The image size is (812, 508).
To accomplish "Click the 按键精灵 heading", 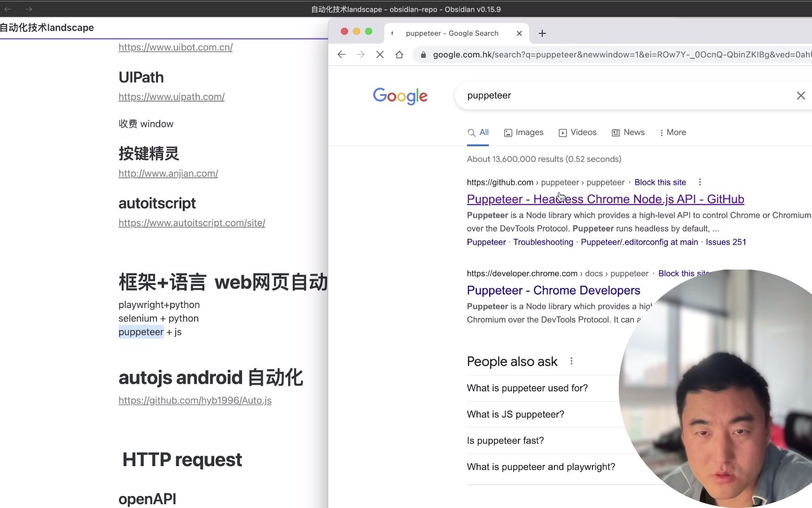I will tap(149, 153).
